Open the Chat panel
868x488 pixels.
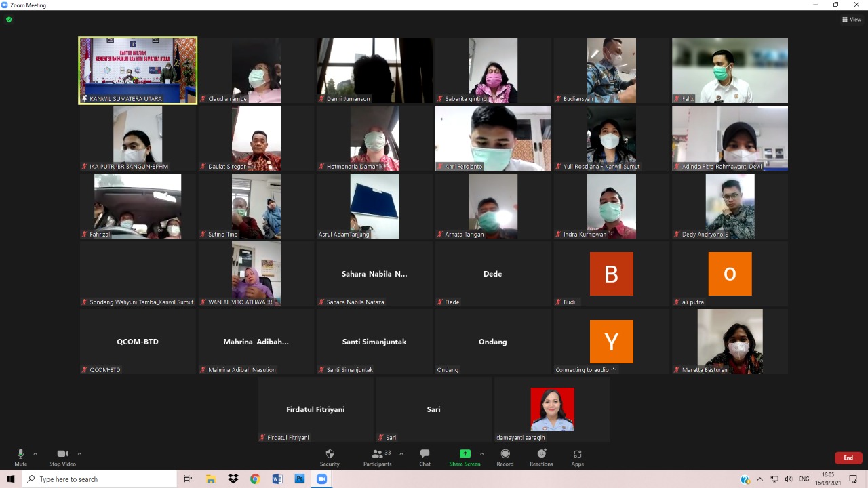(425, 457)
